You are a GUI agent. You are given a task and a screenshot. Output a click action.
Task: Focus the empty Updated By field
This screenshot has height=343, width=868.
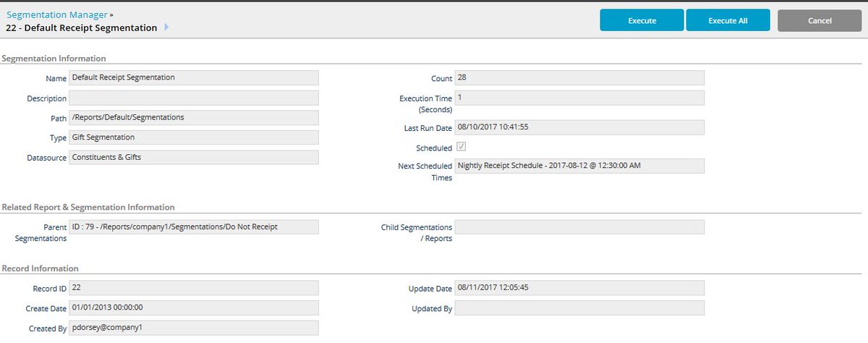pyautogui.click(x=579, y=308)
